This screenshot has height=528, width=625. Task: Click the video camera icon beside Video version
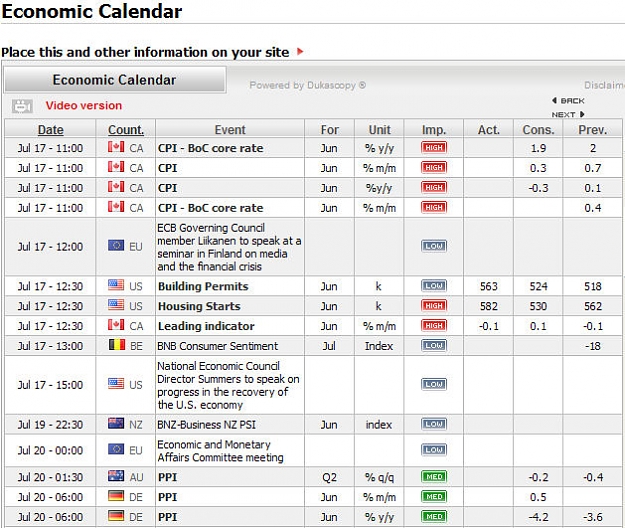22,106
